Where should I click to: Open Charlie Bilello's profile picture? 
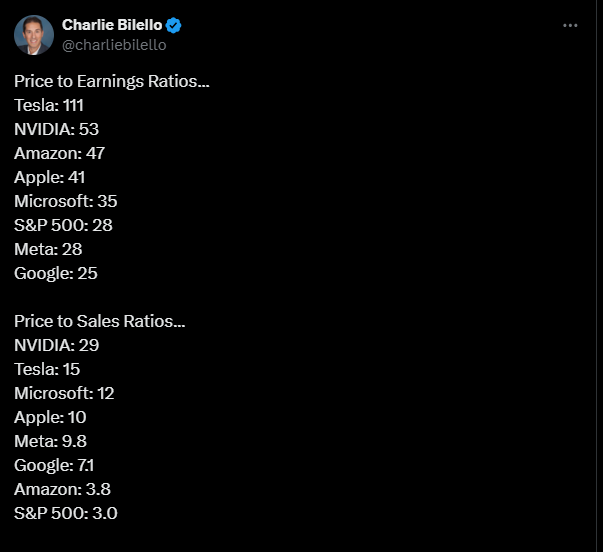34,35
